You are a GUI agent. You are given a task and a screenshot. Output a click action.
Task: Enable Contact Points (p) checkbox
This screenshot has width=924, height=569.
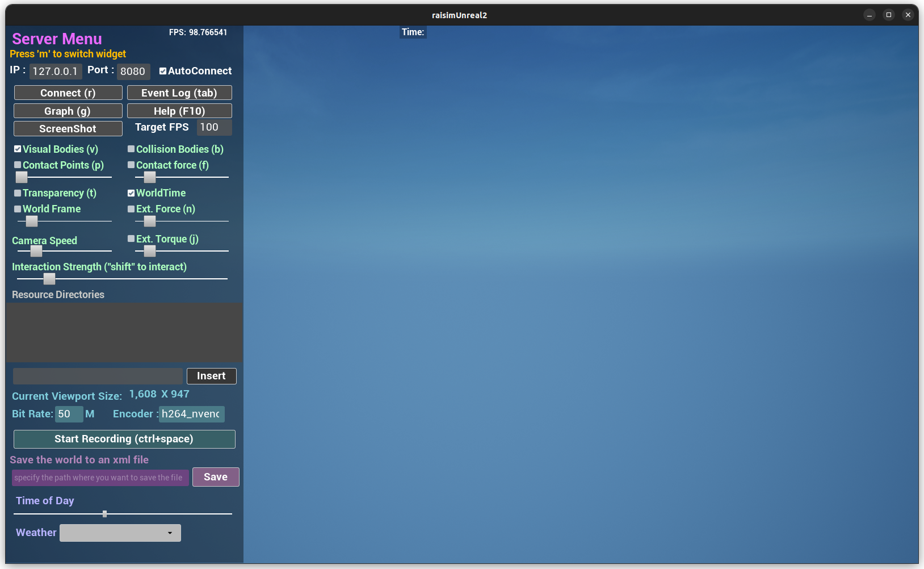coord(18,165)
